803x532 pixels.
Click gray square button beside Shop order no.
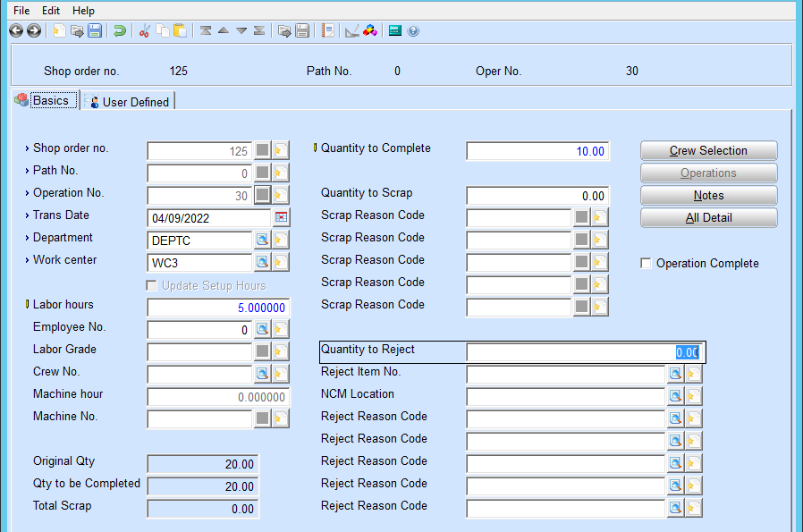(x=262, y=150)
